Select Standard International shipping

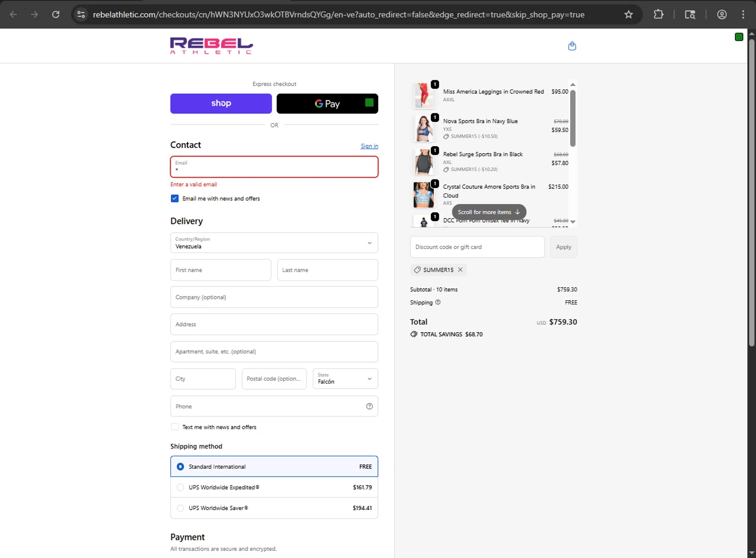(274, 467)
